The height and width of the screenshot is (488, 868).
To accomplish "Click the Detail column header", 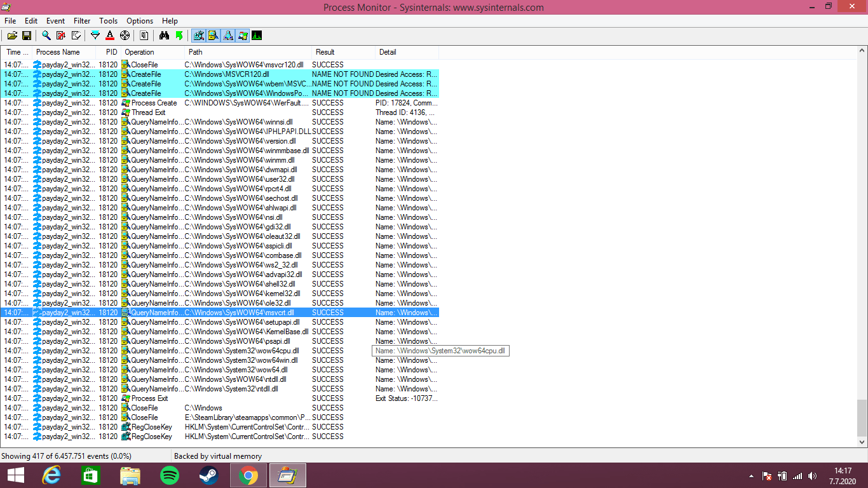I will point(407,52).
